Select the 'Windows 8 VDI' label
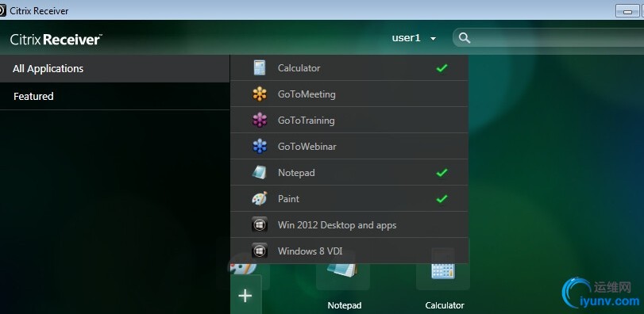This screenshot has width=644, height=314. tap(310, 251)
